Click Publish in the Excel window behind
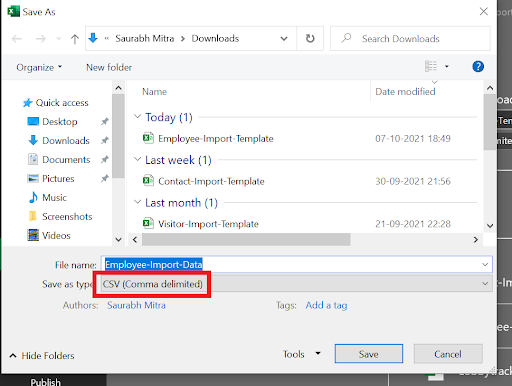 click(x=46, y=381)
